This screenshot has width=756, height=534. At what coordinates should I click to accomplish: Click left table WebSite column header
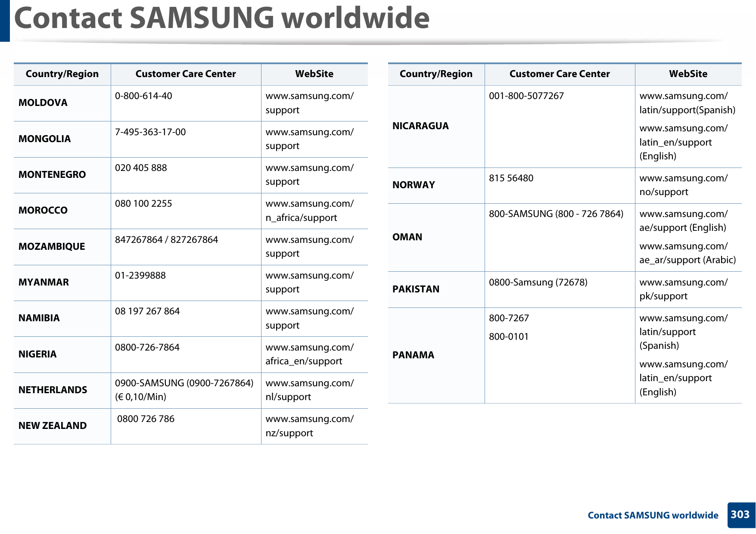[x=314, y=74]
